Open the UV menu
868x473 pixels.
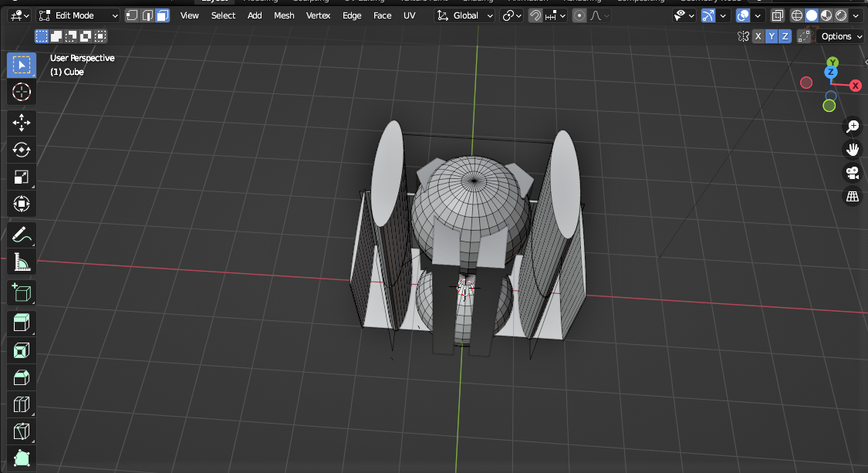[x=409, y=15]
